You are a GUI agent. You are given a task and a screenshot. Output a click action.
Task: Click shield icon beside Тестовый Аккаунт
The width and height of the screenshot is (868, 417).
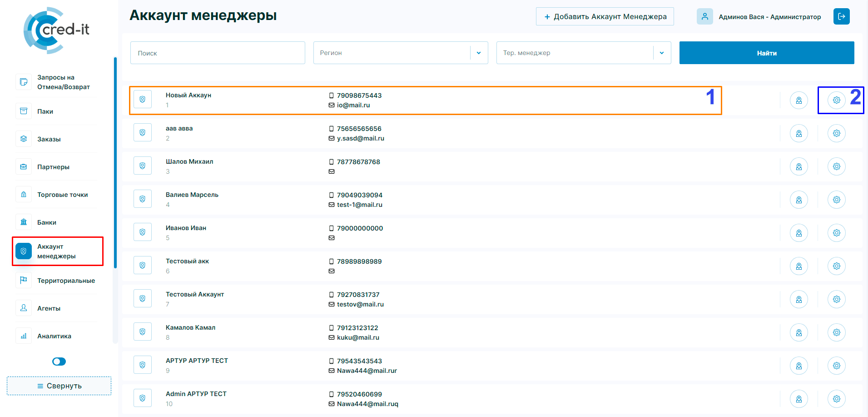[x=143, y=299]
